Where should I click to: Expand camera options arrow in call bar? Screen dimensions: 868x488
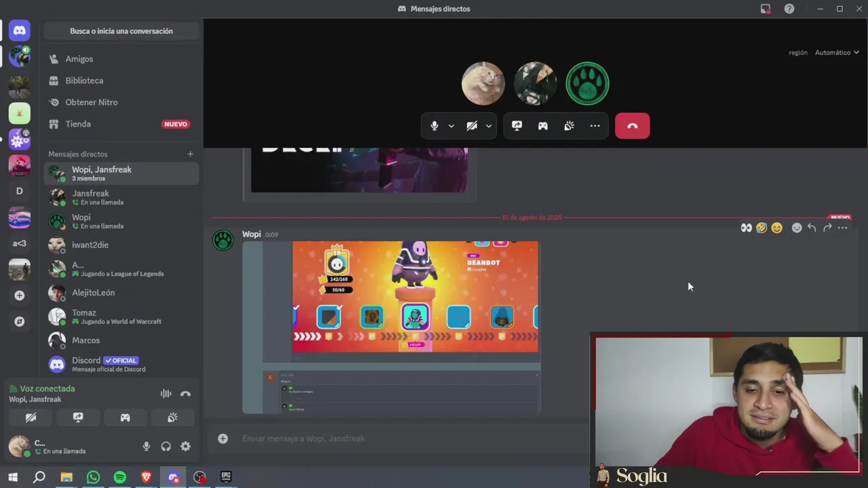tap(488, 126)
